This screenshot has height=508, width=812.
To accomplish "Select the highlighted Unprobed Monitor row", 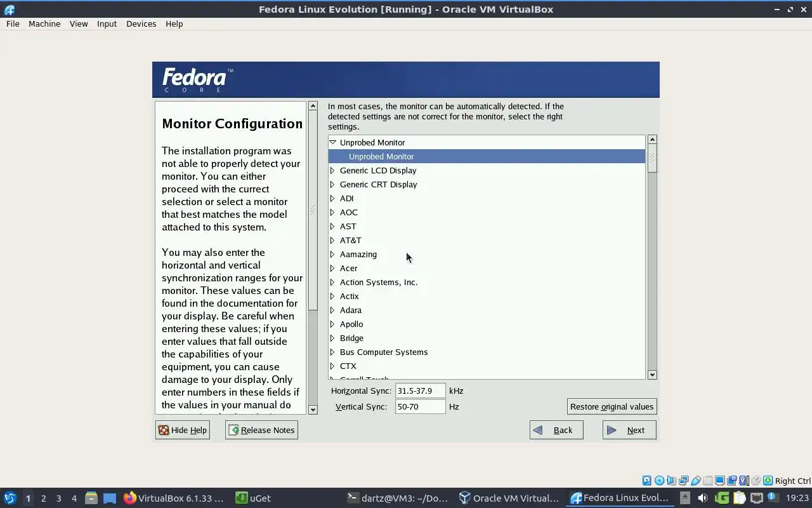I will [487, 156].
